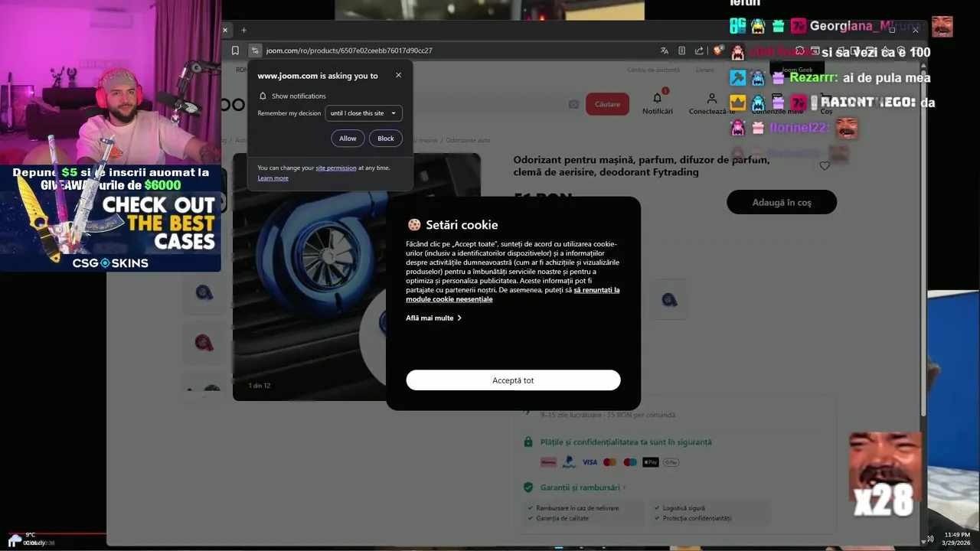
Task: Open Brave Shields lion icon
Action: 717,51
